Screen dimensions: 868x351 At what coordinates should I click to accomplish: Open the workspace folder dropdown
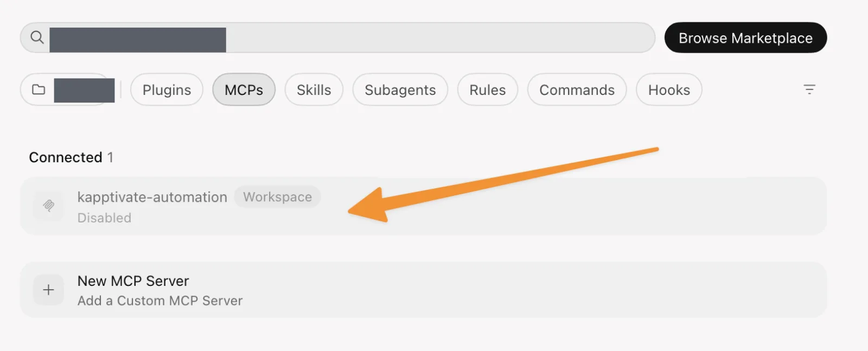[x=68, y=90]
